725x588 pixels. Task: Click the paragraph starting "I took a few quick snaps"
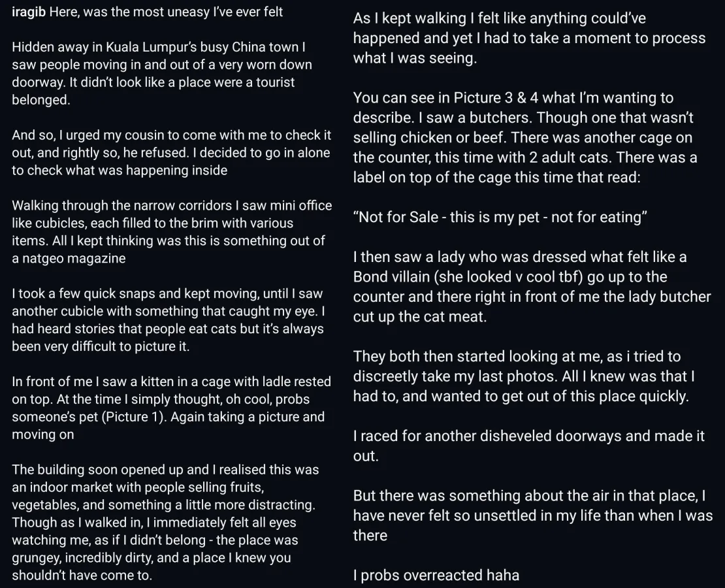[167, 320]
